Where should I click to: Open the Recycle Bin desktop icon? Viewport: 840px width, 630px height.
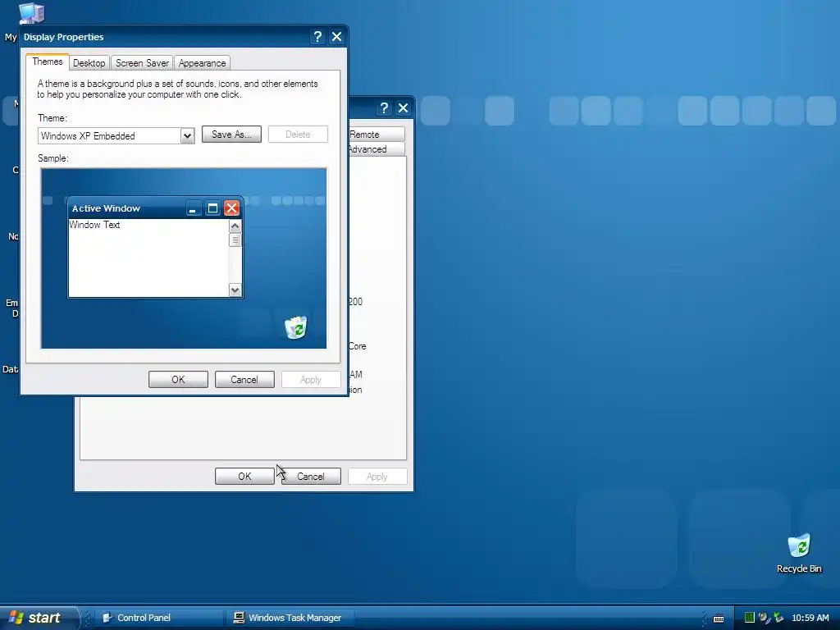click(x=799, y=554)
